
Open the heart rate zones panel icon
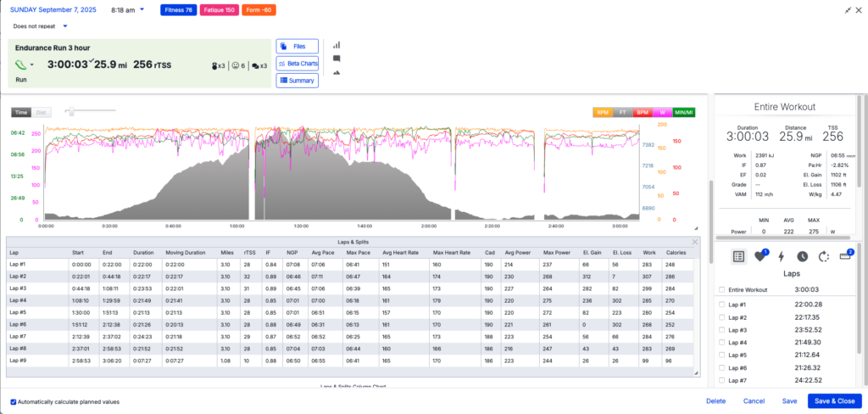pyautogui.click(x=759, y=255)
